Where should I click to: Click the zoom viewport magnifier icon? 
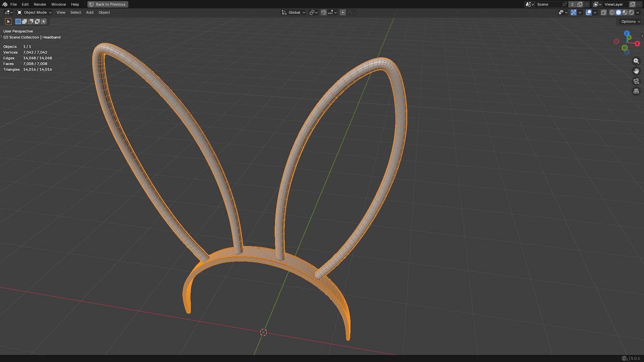pyautogui.click(x=636, y=61)
